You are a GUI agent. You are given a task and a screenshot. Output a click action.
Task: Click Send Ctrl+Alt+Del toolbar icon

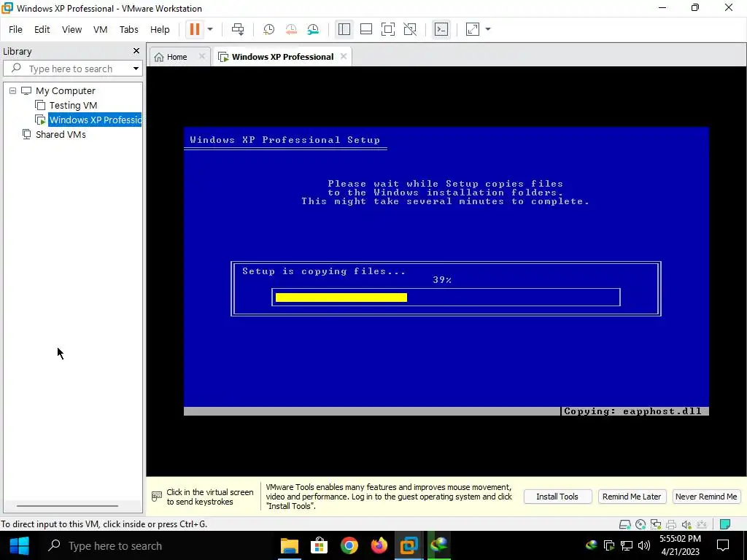(238, 29)
